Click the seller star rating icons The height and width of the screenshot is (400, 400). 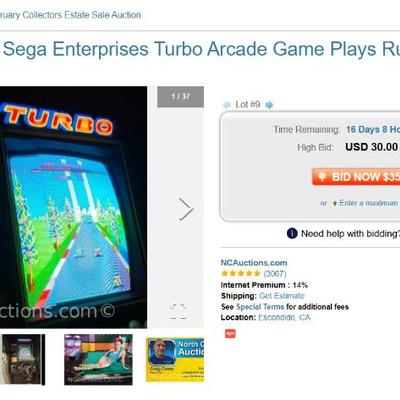tap(240, 274)
